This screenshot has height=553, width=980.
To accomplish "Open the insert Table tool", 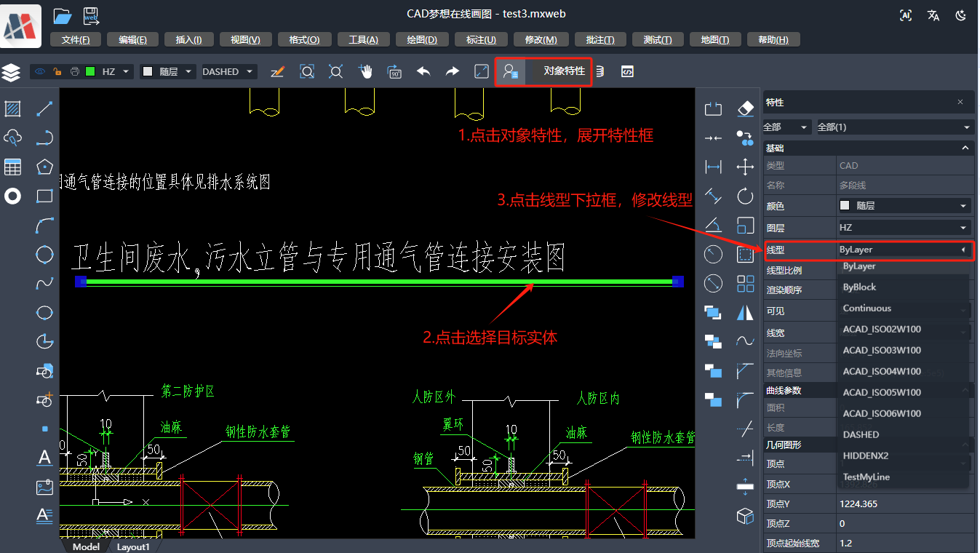I will click(15, 167).
